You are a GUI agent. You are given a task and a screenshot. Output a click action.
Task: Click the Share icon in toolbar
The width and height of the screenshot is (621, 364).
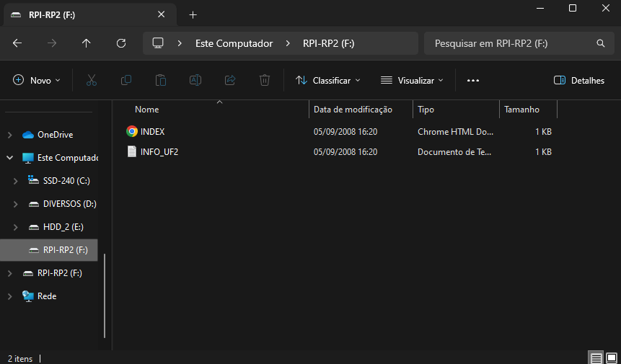click(x=230, y=80)
